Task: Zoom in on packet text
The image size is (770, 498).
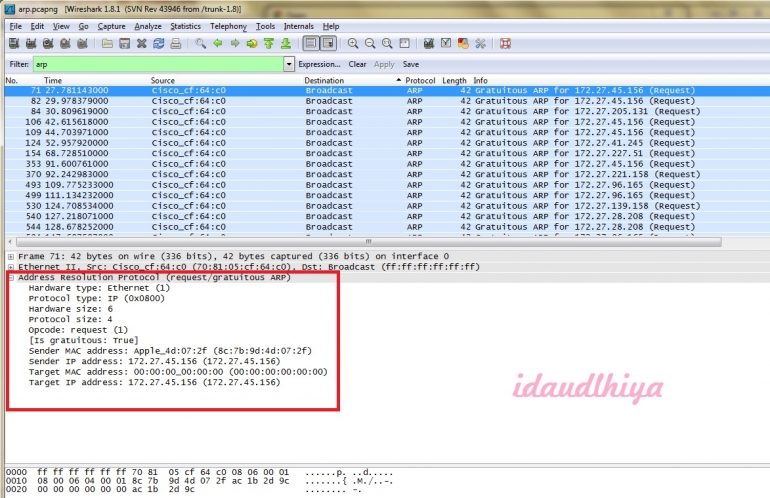Action: click(x=353, y=44)
